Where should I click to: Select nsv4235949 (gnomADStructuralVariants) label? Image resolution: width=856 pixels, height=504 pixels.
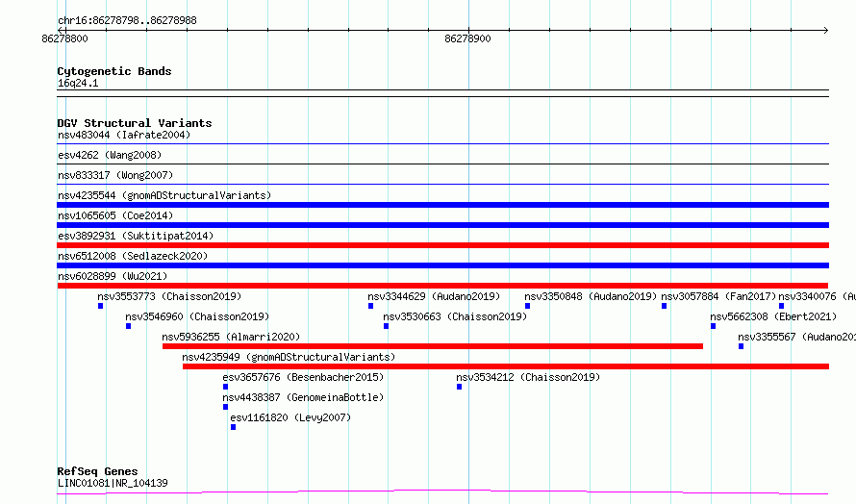289,357
